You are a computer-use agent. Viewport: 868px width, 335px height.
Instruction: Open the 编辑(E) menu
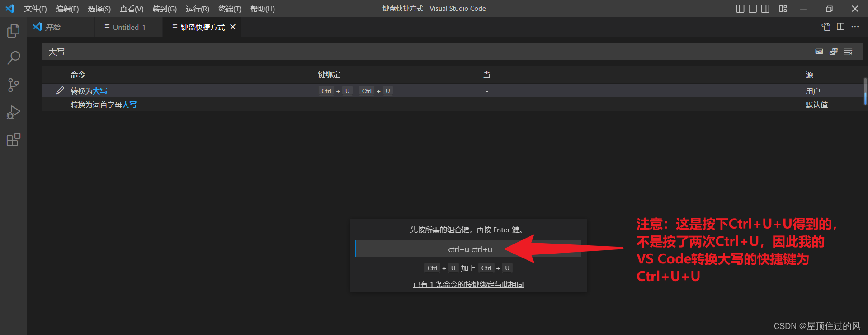point(67,9)
